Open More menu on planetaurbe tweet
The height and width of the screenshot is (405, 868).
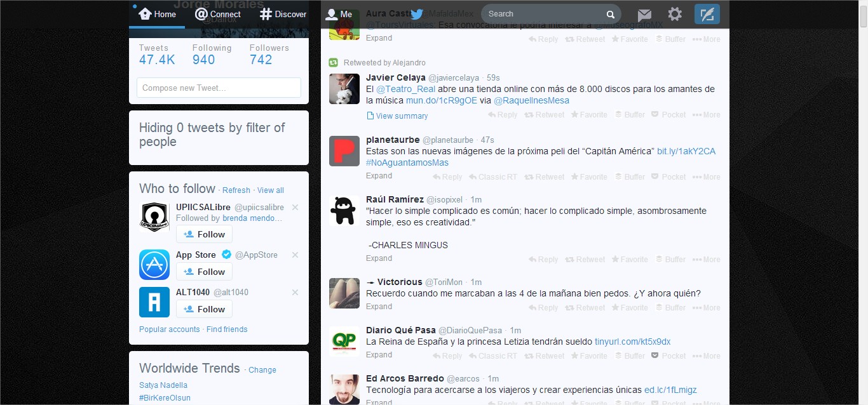pyautogui.click(x=707, y=177)
